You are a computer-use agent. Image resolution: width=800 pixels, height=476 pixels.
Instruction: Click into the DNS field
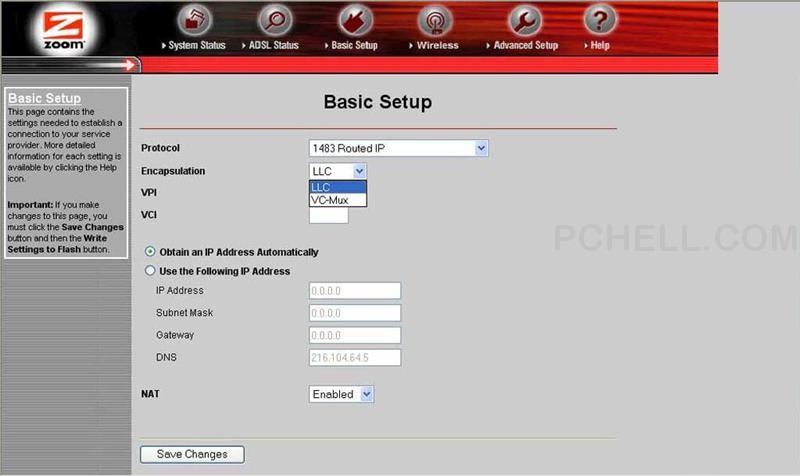[355, 357]
